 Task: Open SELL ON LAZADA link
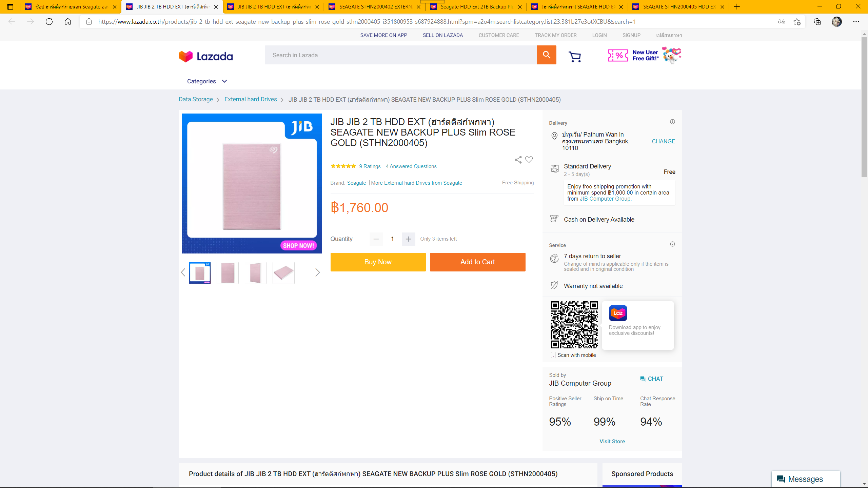point(442,35)
